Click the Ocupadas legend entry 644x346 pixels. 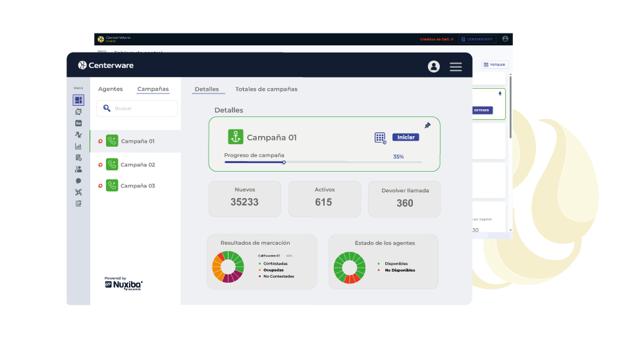(271, 270)
